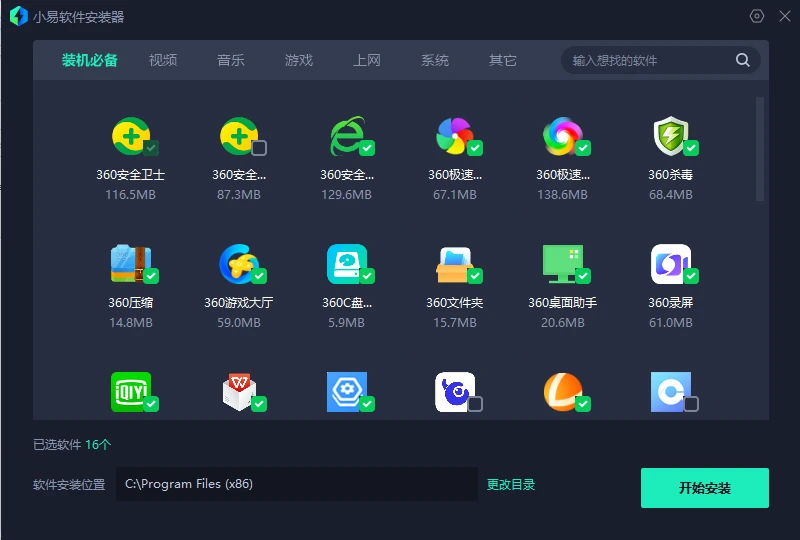Click the software list vertical scrollbar
The height and width of the screenshot is (540, 800).
pyautogui.click(x=760, y=150)
